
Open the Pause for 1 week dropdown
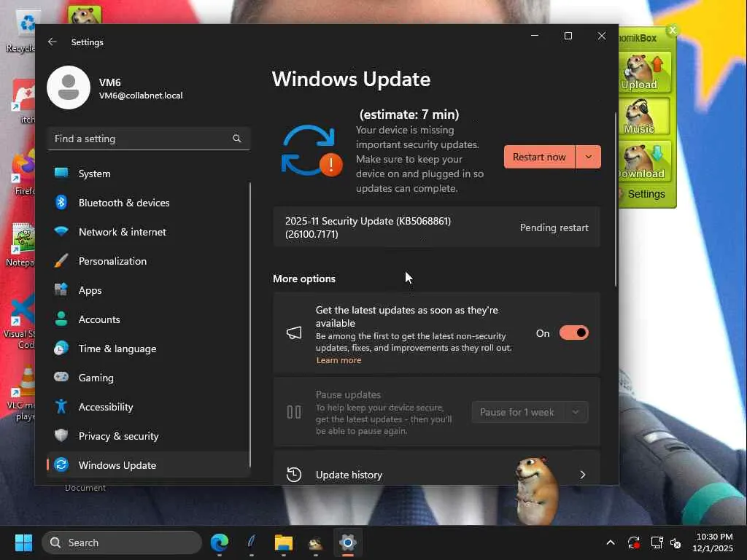click(x=530, y=413)
